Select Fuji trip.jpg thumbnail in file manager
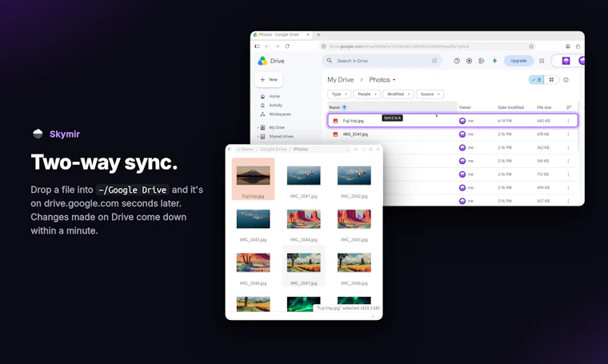The width and height of the screenshot is (608, 364). (254, 176)
